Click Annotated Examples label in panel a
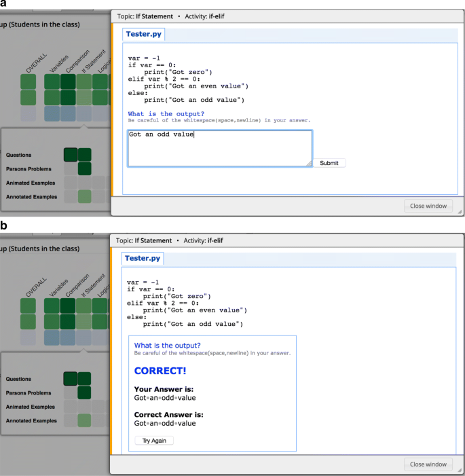Screen dimensions: 465x476 32,197
